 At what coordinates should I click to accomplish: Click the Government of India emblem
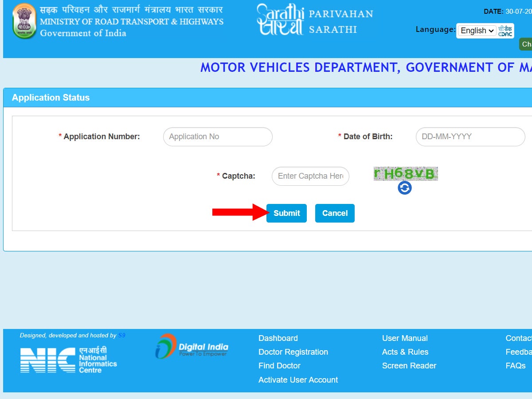(x=24, y=21)
